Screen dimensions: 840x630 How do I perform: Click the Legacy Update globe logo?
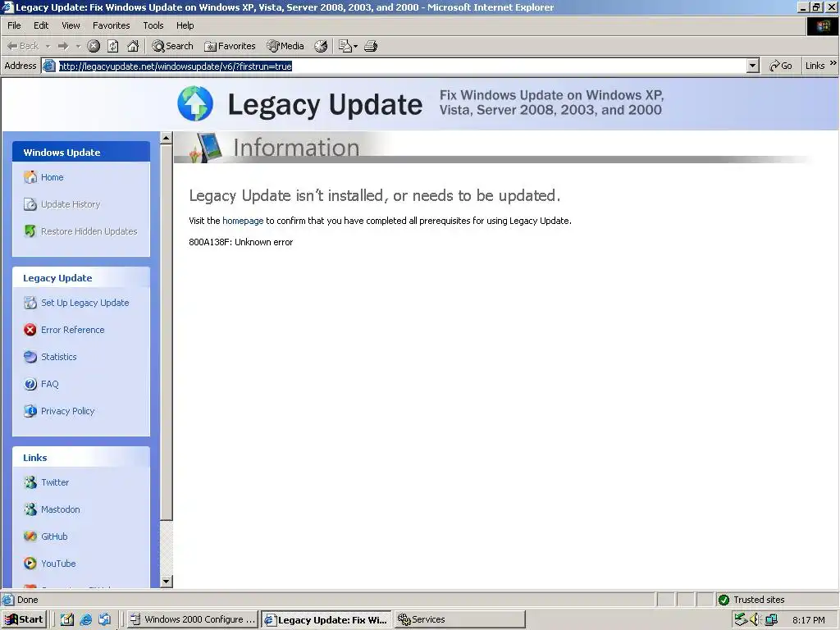tap(195, 103)
